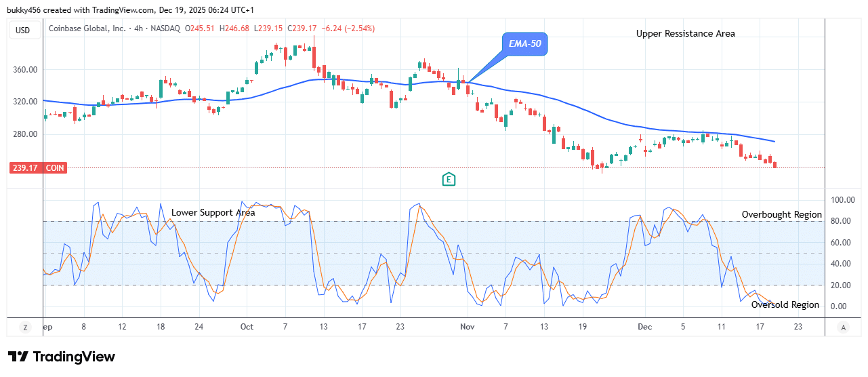Click the earnings 'E' marker icon

[x=448, y=179]
